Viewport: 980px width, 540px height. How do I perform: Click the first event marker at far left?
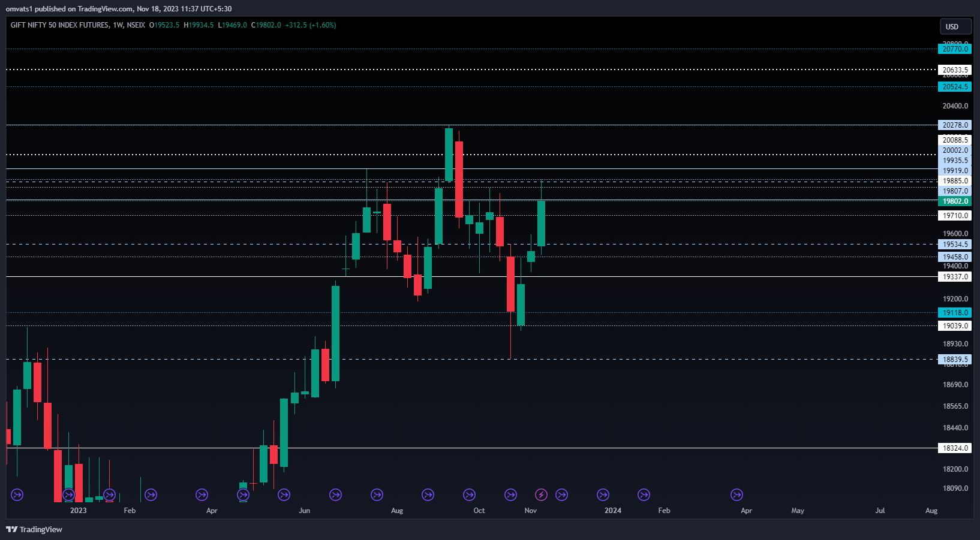tap(17, 494)
